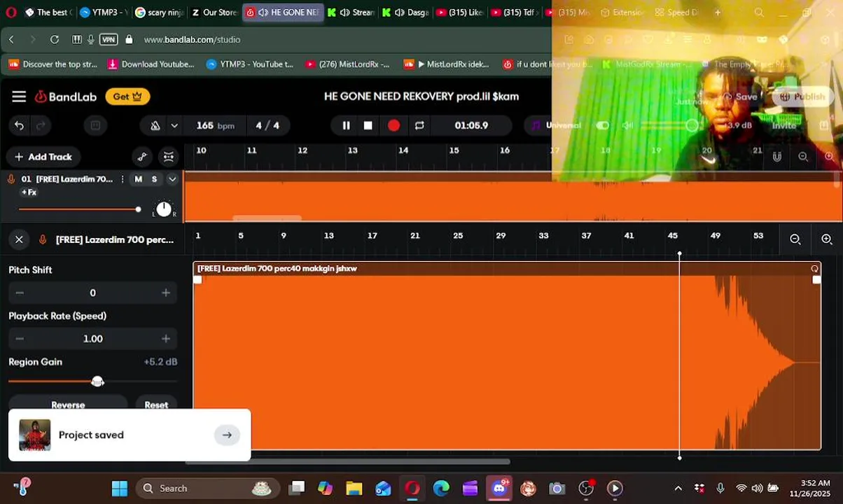
Task: Add effects with the +Fx button
Action: (x=29, y=192)
